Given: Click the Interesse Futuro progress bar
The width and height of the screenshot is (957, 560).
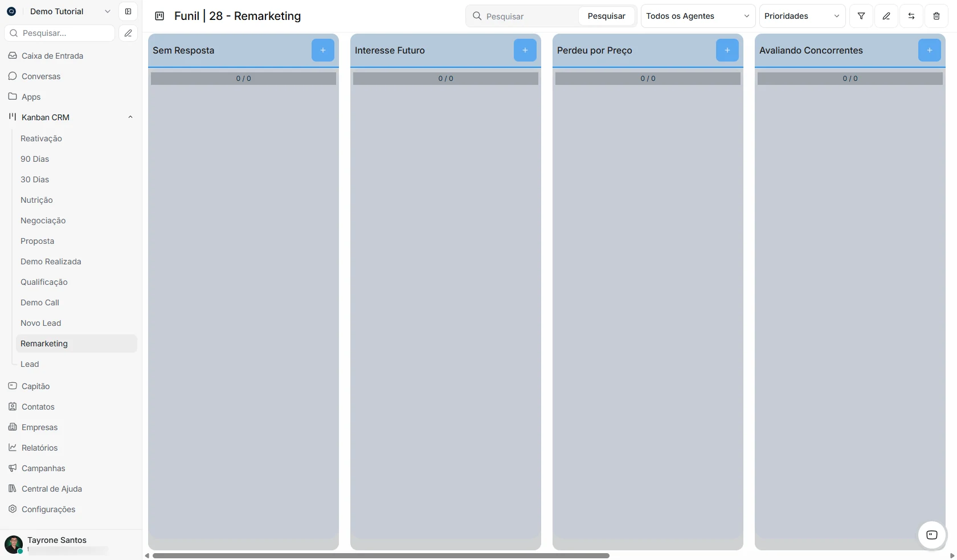Looking at the screenshot, I should pyautogui.click(x=445, y=79).
